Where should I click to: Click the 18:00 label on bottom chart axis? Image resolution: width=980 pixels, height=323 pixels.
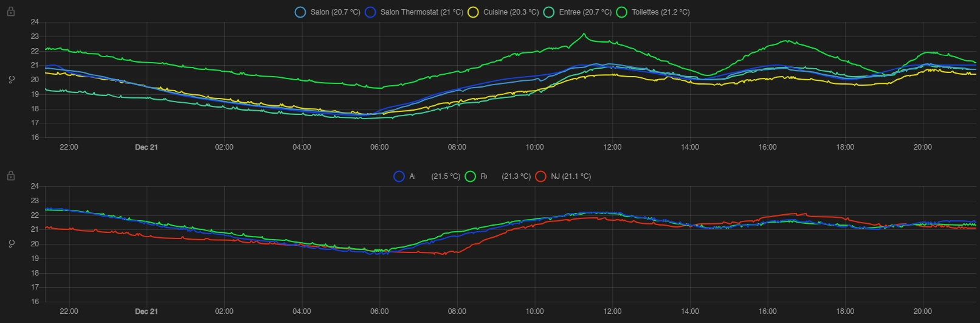(x=845, y=311)
